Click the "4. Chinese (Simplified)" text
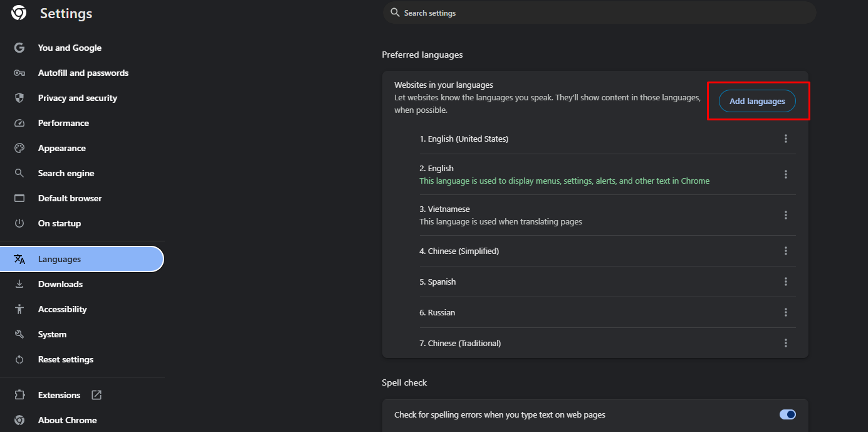 click(x=459, y=251)
